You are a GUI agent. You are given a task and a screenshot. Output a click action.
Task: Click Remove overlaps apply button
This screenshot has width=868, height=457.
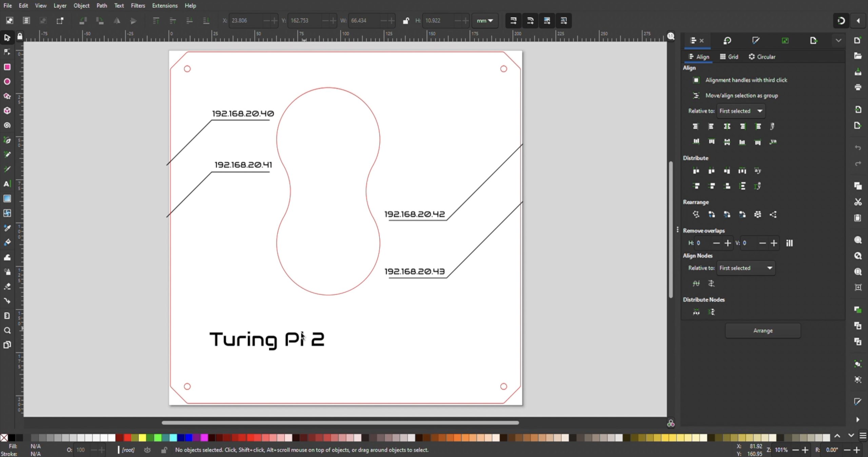789,243
